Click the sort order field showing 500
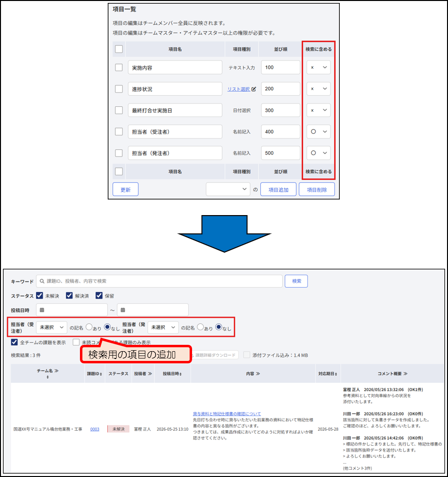 pyautogui.click(x=280, y=153)
